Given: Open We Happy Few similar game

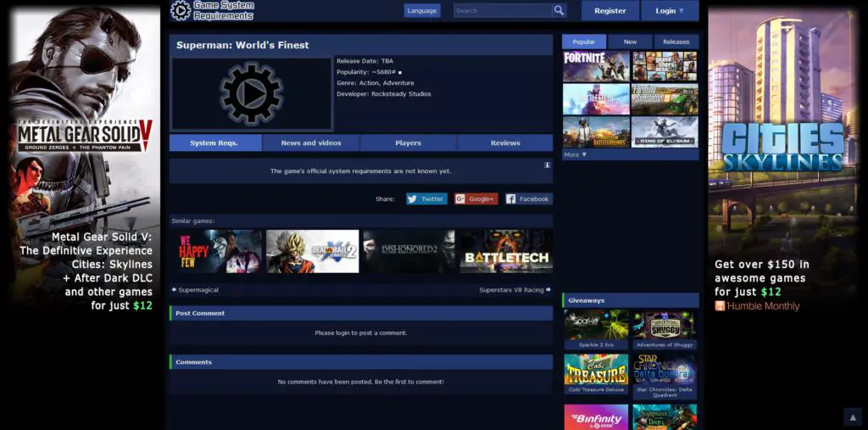Looking at the screenshot, I should [x=216, y=252].
